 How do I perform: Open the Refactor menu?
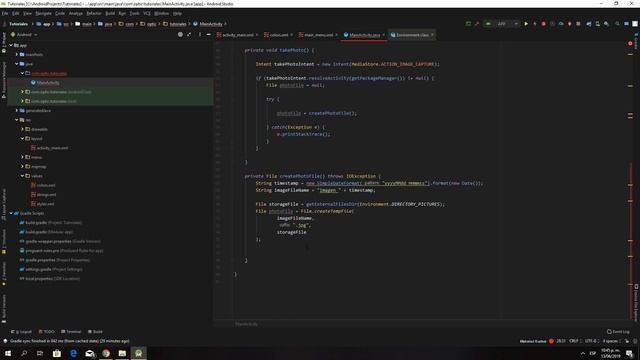(x=94, y=13)
